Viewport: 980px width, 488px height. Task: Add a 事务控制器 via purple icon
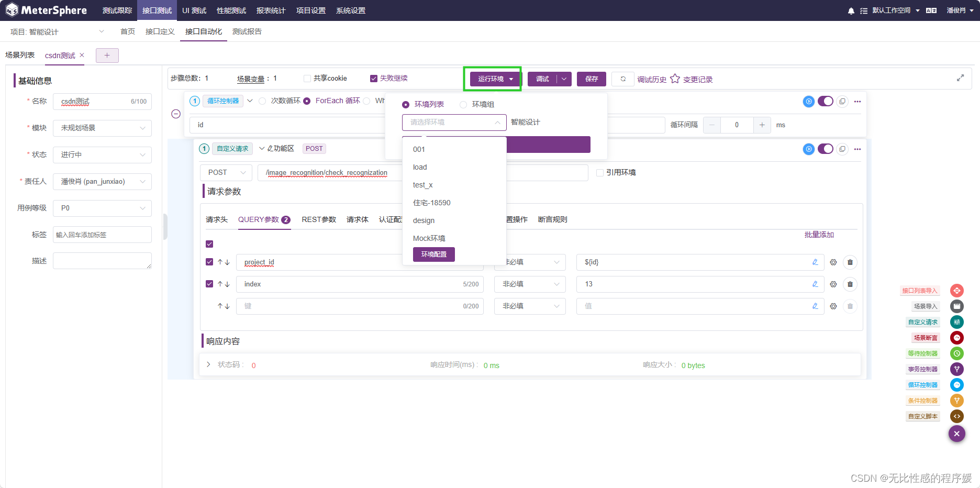point(957,369)
